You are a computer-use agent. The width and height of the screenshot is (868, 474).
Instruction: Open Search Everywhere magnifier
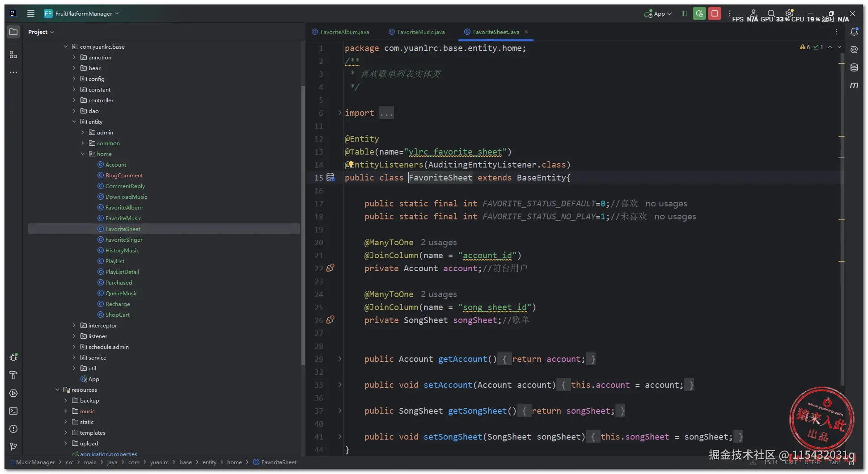[771, 14]
